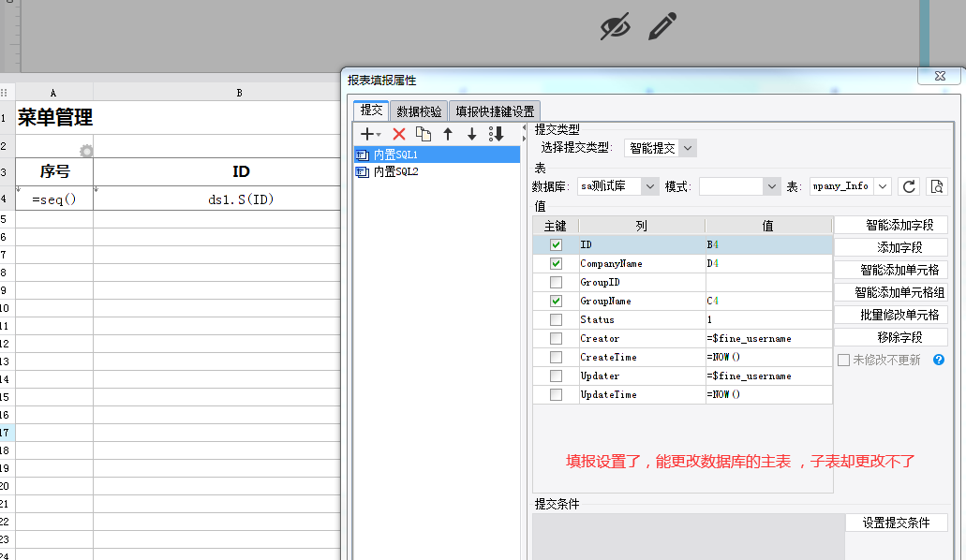The height and width of the screenshot is (560, 966).
Task: Click the blue help question mark icon
Action: [x=938, y=360]
